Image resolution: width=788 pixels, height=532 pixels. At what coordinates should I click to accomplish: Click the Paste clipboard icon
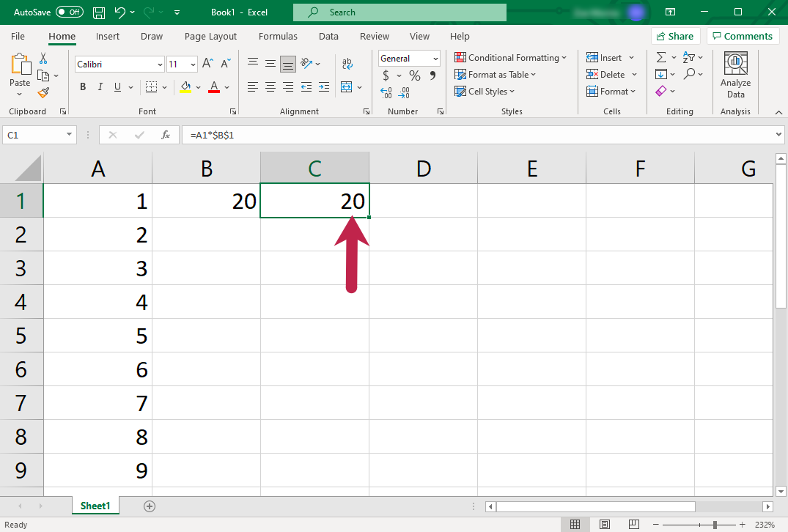pyautogui.click(x=20, y=64)
